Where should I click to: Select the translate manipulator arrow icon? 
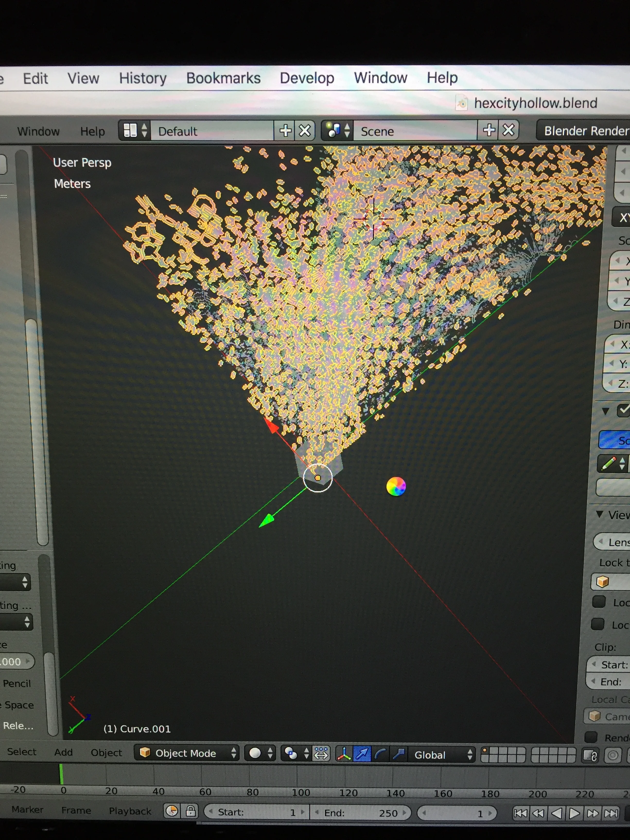[362, 754]
